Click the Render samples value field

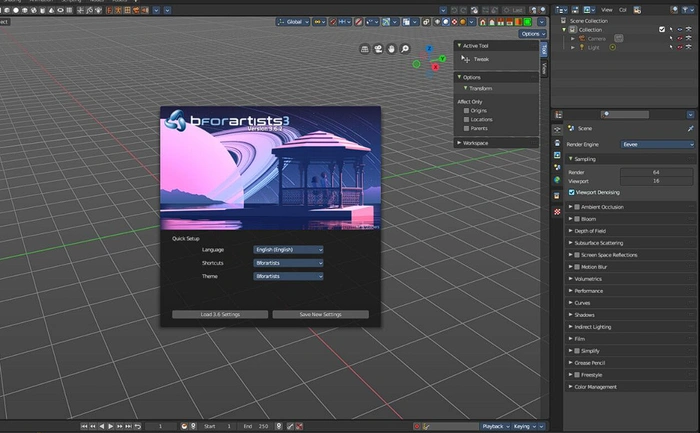click(656, 172)
